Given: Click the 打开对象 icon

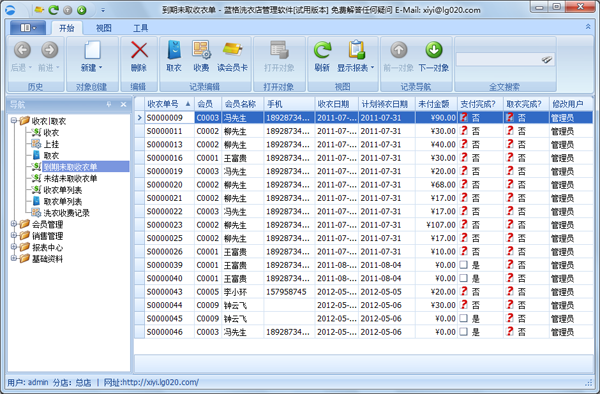Looking at the screenshot, I should click(279, 50).
